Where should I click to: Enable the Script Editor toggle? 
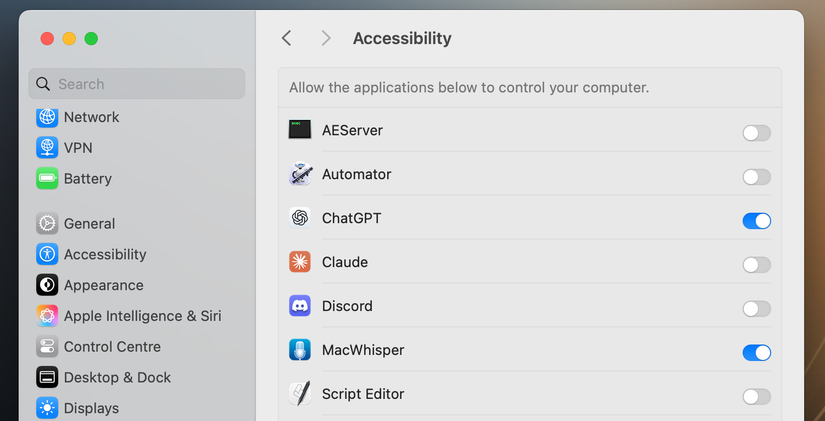(x=757, y=397)
